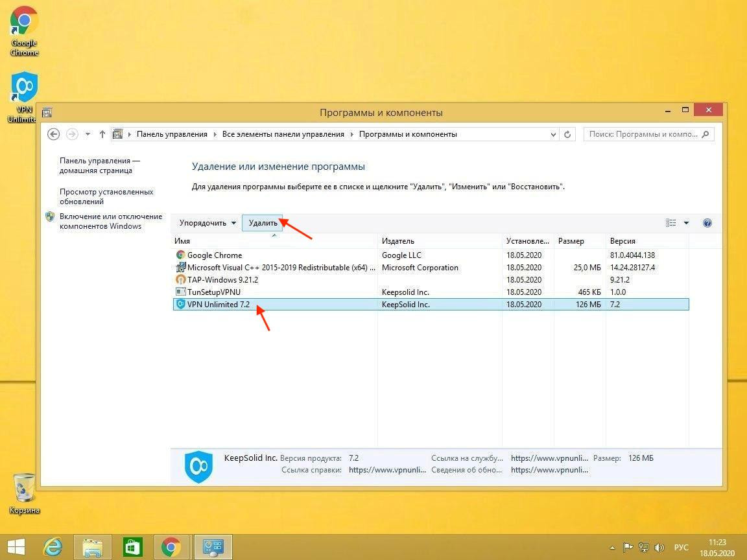Screen dimensions: 747x560
Task: Open Internet Explorer from the taskbar
Action: (53, 547)
